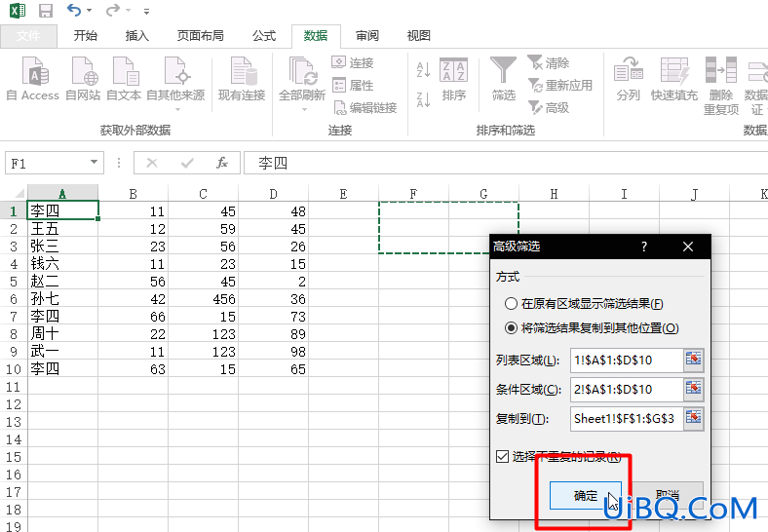Viewport: 768px width, 532px height.
Task: Cancel formula entry with the X icon
Action: [152, 163]
